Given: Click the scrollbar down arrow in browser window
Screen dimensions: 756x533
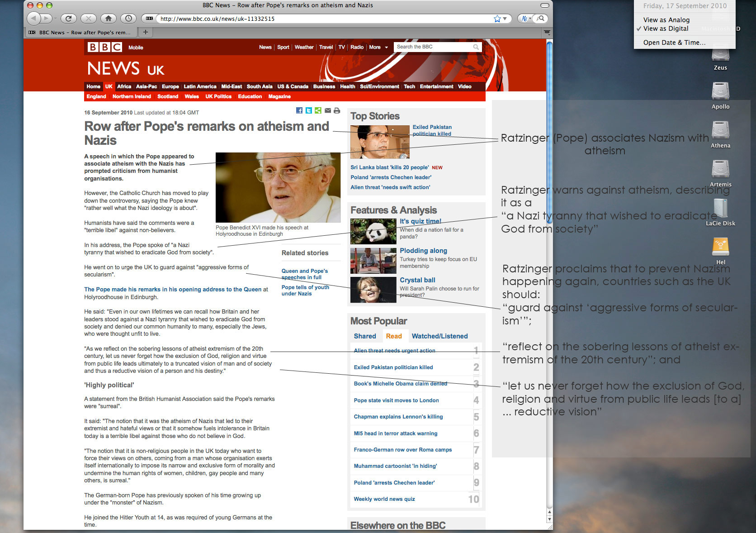Looking at the screenshot, I should 549,520.
